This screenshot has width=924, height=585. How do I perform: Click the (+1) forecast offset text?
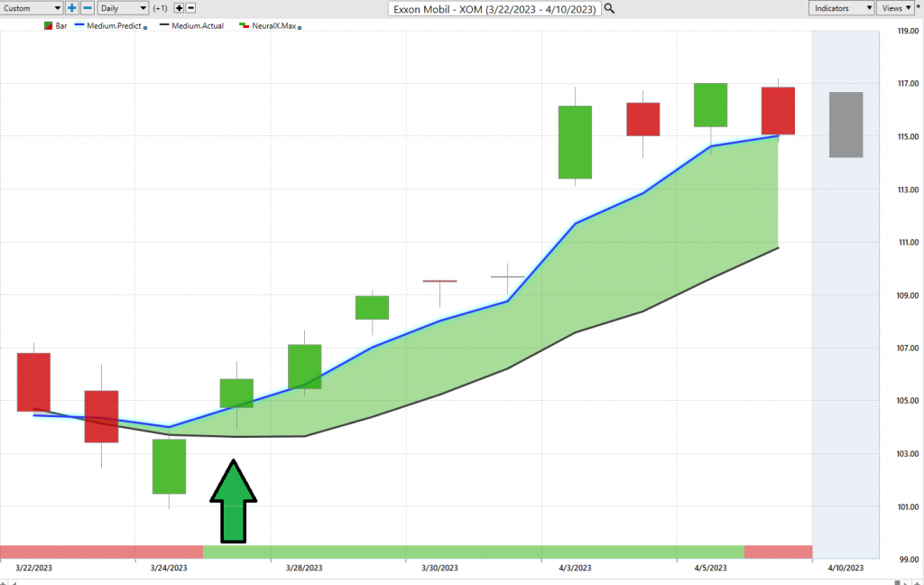click(x=161, y=8)
